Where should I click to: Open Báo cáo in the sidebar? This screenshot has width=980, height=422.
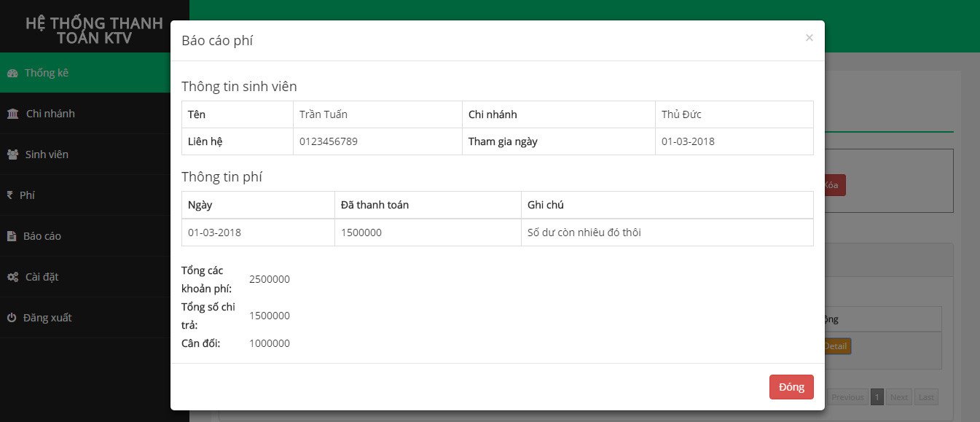95,236
